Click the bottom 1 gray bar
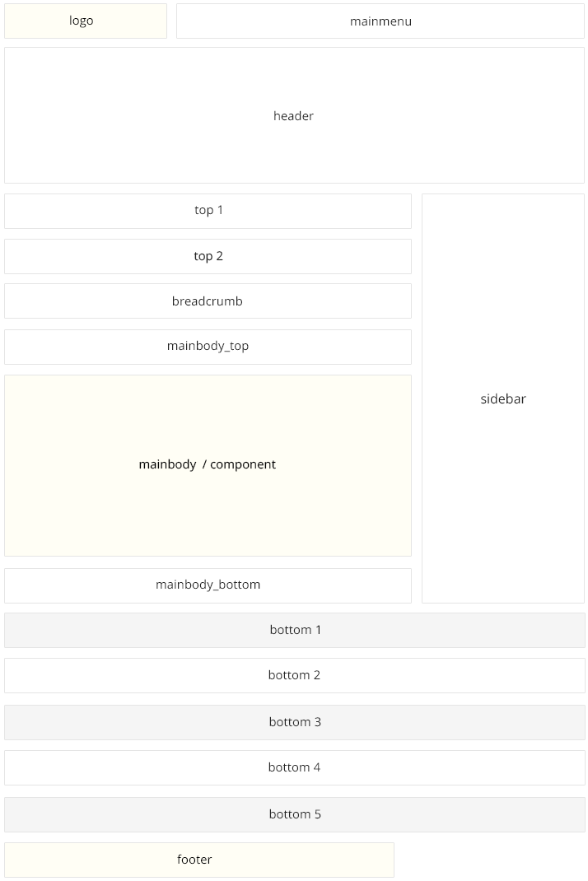The width and height of the screenshot is (588, 881). coord(295,630)
